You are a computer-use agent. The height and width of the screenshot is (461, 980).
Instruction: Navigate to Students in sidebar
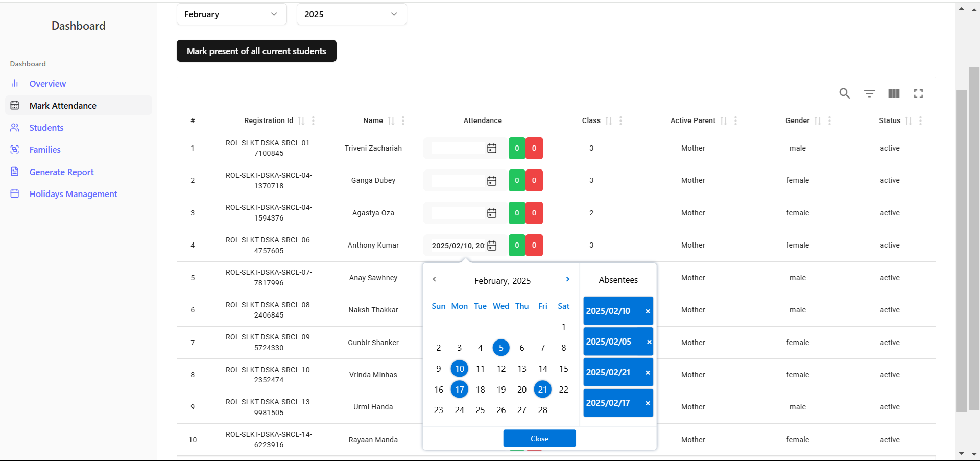[46, 128]
